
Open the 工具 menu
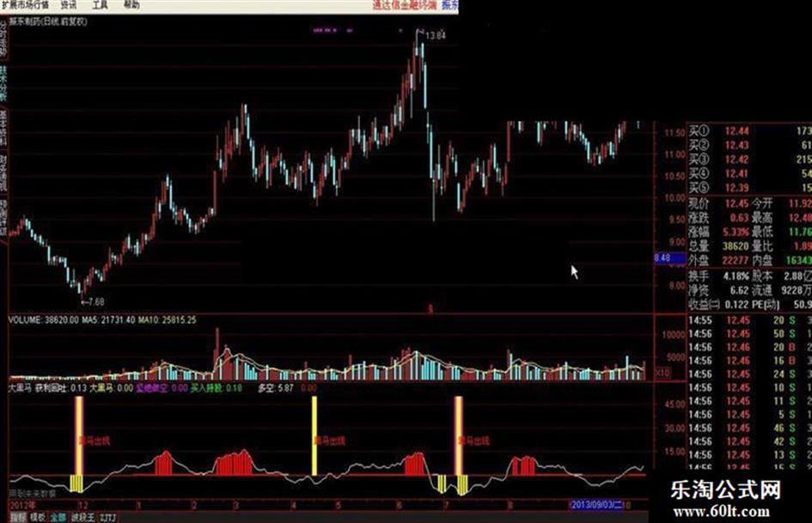pos(100,4)
